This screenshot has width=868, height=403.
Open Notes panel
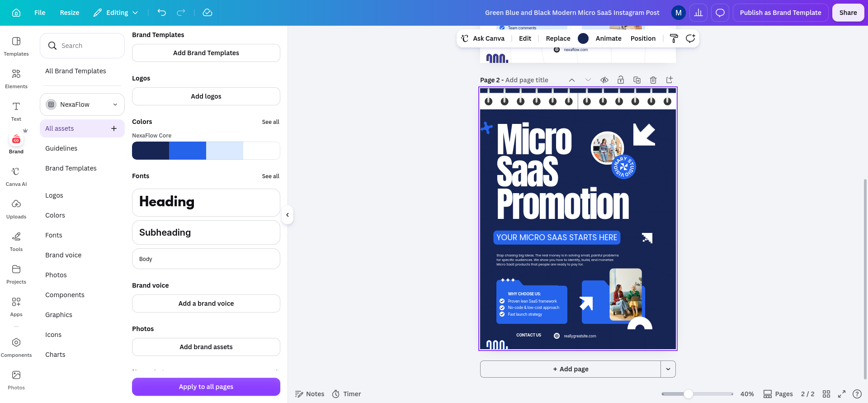(310, 394)
